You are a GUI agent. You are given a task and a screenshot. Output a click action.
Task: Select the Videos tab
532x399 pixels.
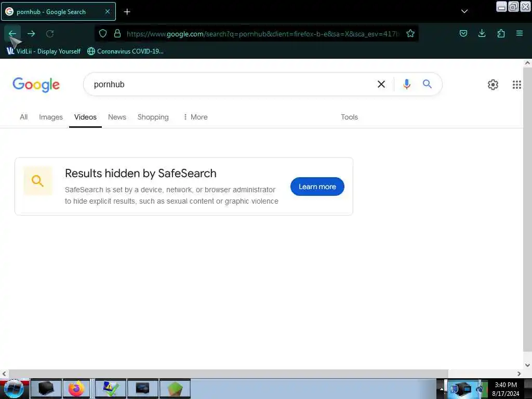click(85, 117)
